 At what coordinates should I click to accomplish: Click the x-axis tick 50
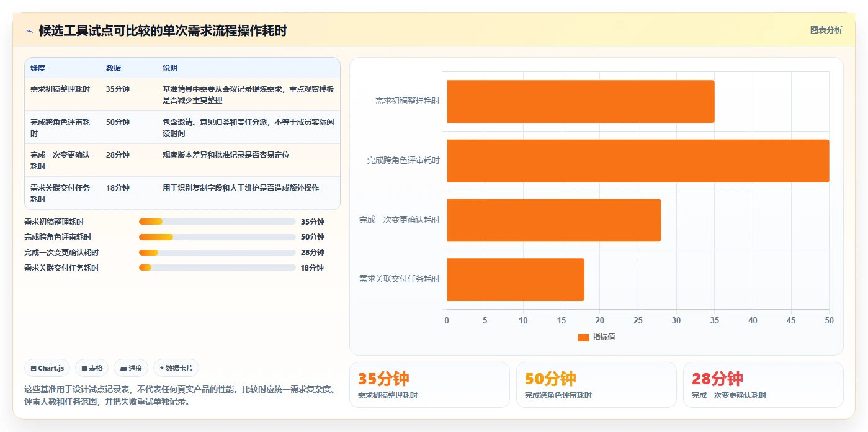tap(829, 320)
